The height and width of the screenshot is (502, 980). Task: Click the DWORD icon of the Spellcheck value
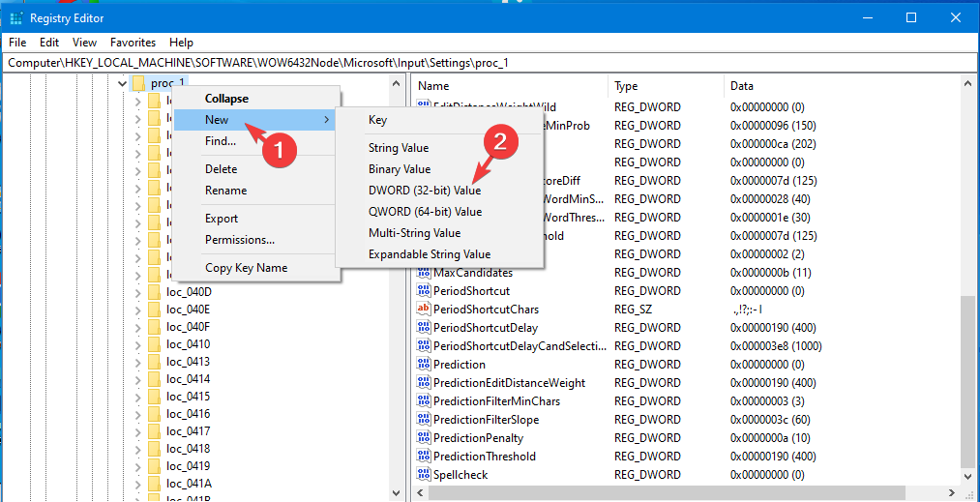tap(424, 475)
